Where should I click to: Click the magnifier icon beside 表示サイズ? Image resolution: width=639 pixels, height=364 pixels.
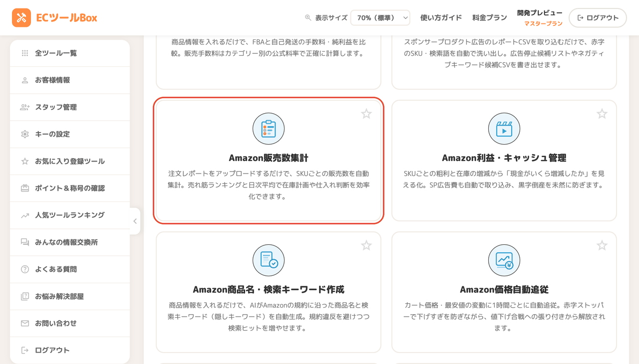pyautogui.click(x=308, y=17)
